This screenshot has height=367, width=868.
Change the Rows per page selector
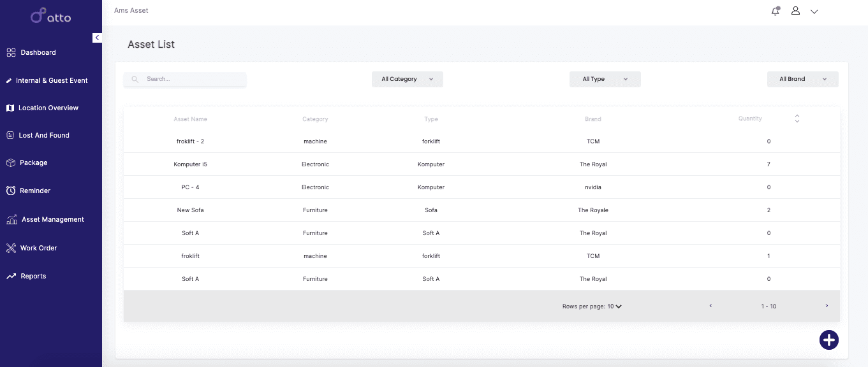[x=615, y=306]
